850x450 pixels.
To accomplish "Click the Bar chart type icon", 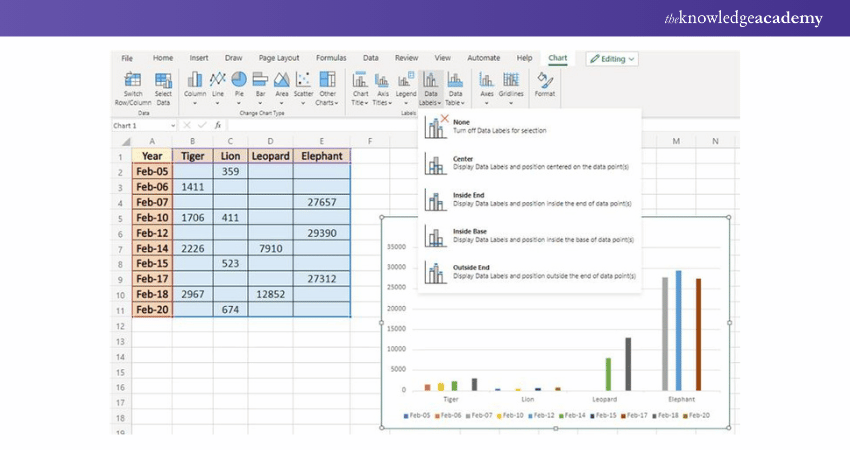I will point(261,80).
